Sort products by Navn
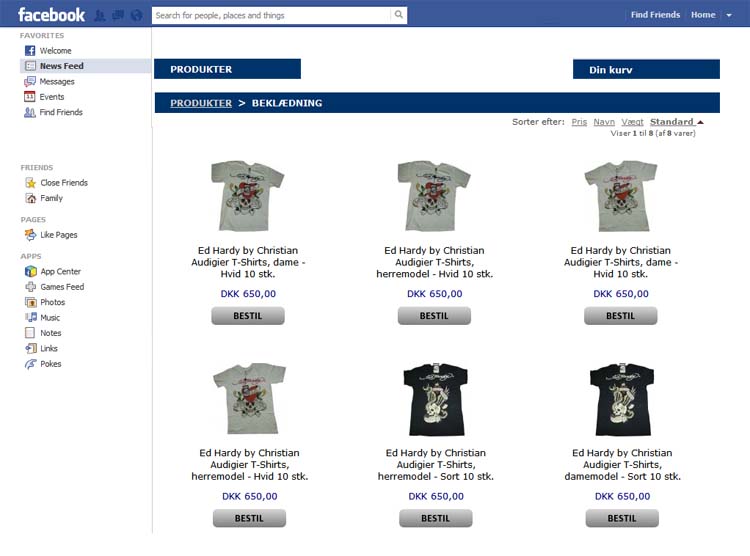The width and height of the screenshot is (750, 556). pos(604,122)
